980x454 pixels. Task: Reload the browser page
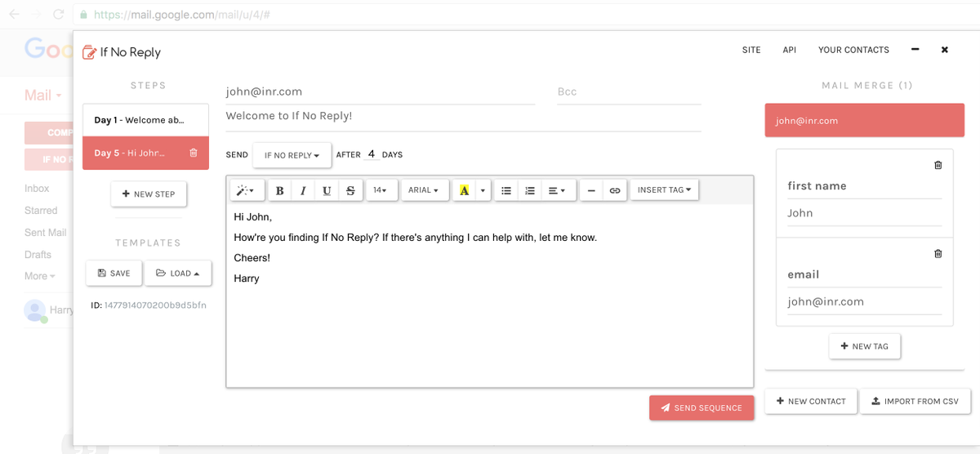[x=58, y=14]
